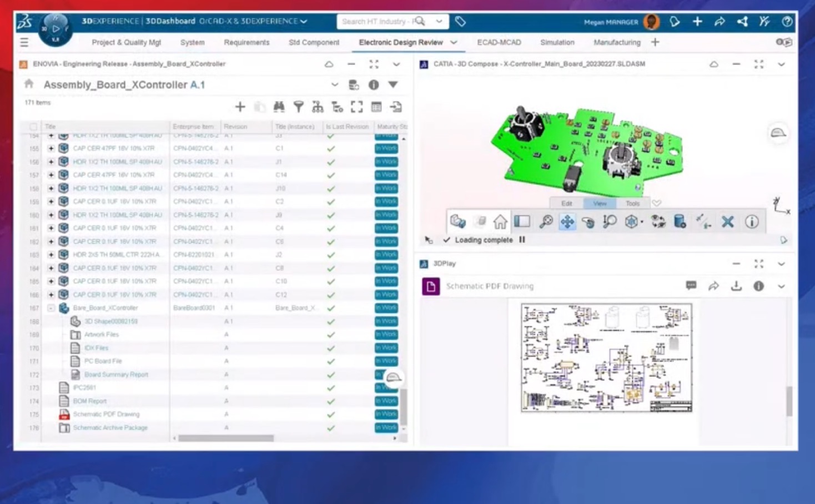Open the community network icon in top bar
This screenshot has height=504, width=815.
pos(742,22)
